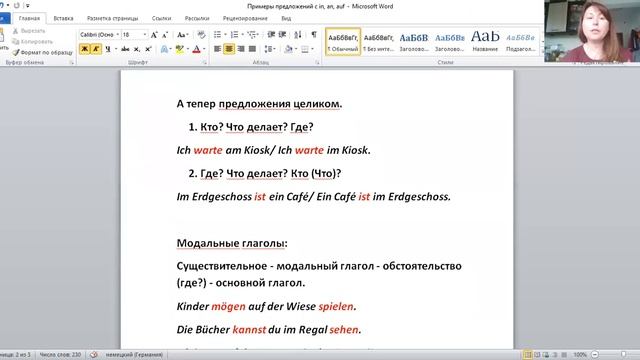The image size is (640, 360).
Task: Click the zoom slider handle
Action: 624,355
